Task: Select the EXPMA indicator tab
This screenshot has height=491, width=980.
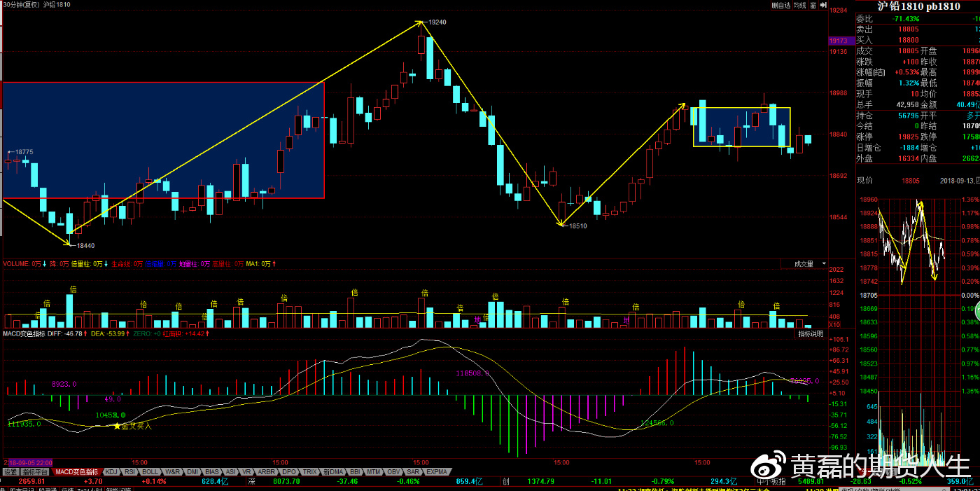Action: 437,472
